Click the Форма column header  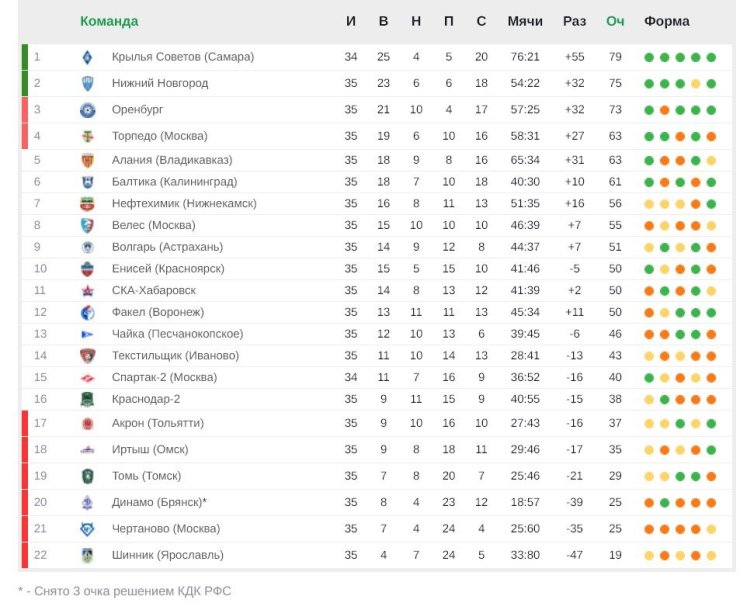pos(666,21)
